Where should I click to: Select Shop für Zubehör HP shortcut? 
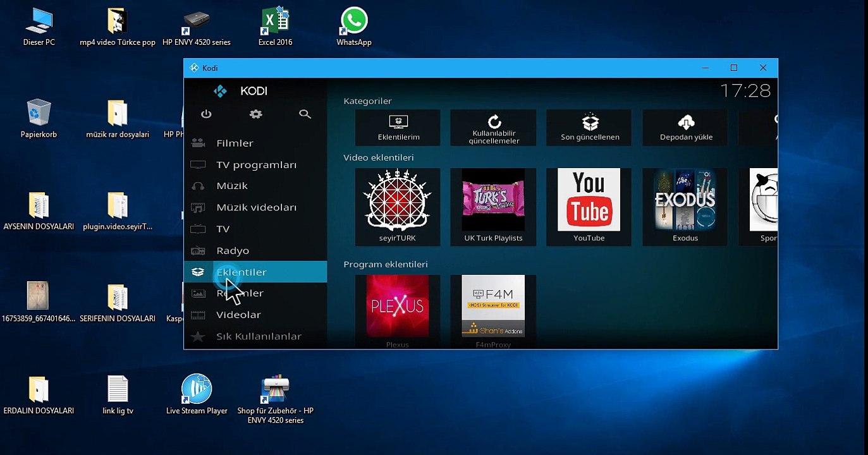click(x=276, y=400)
